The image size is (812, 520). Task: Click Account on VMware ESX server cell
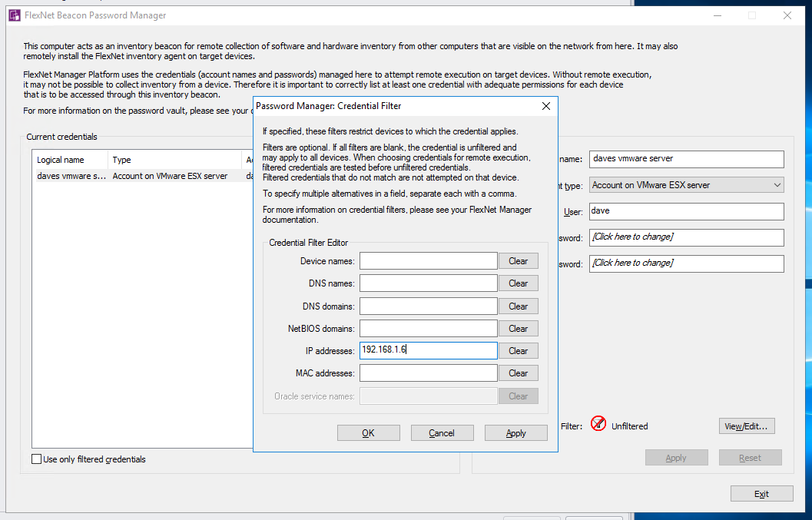point(170,176)
